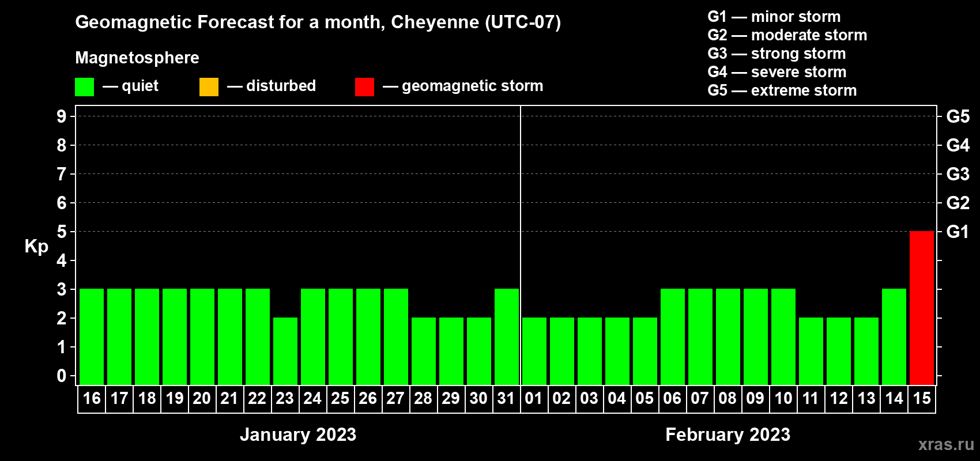
Task: Click the red geomagnetic storm legend swatch
Action: [x=364, y=87]
